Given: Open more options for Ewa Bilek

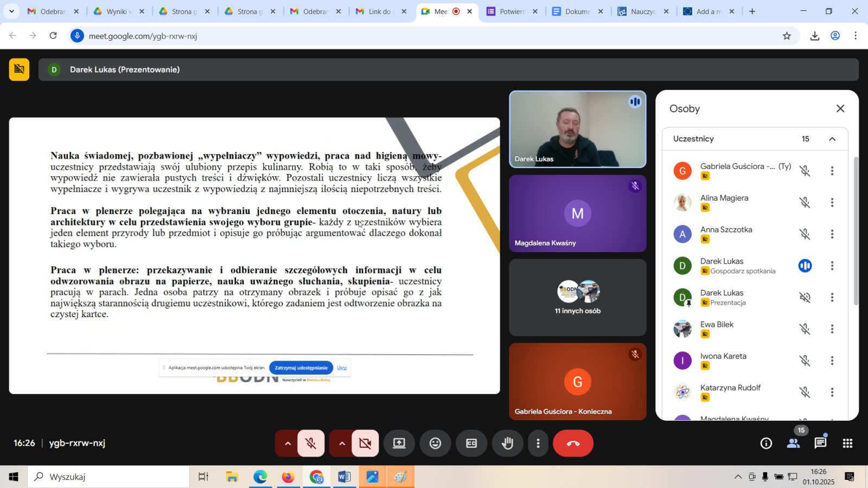Looking at the screenshot, I should [x=832, y=329].
